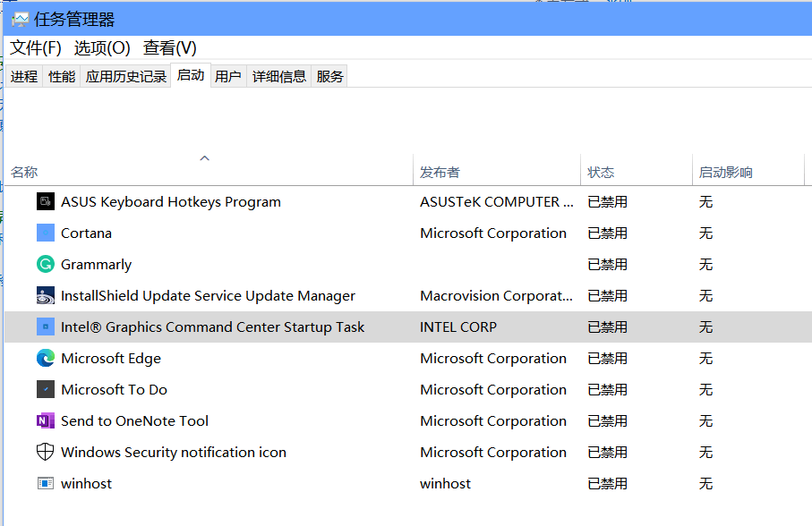This screenshot has height=526, width=812.
Task: Select InstallShield Update Service Update Manager name
Action: coord(209,296)
